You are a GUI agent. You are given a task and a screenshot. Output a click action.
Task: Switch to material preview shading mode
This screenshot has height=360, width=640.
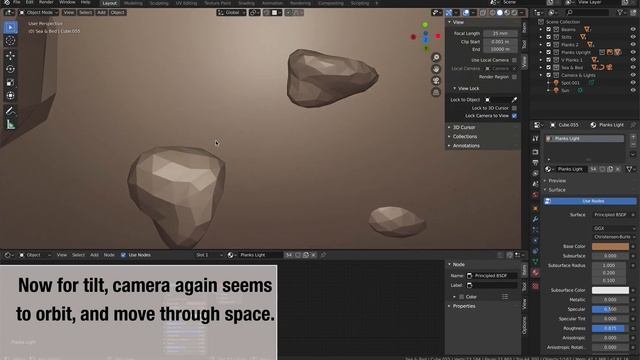pos(507,13)
